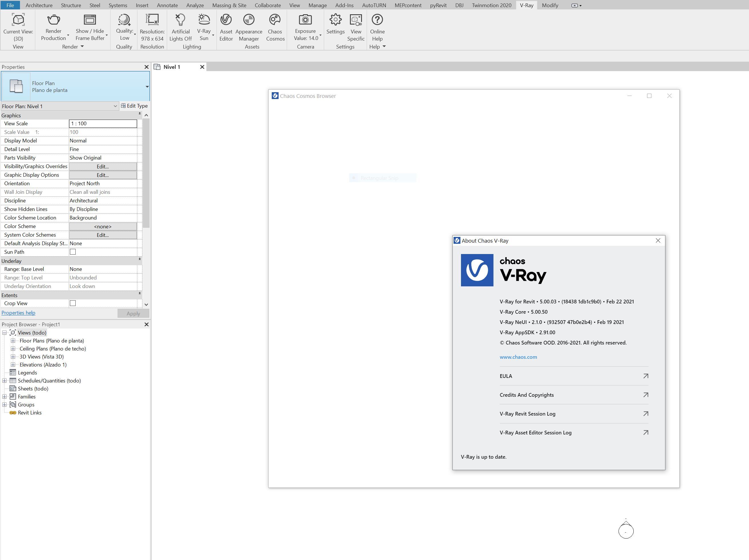Open Frame Buffer dropdown arrow
Viewport: 749px width, 560px height.
coord(107,35)
